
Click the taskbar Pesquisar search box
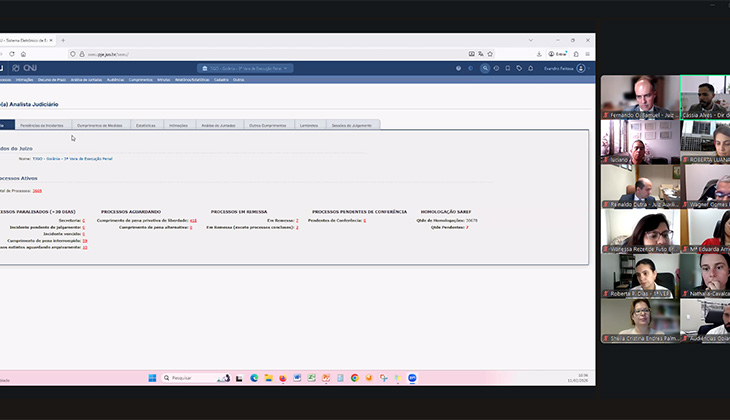pyautogui.click(x=196, y=378)
